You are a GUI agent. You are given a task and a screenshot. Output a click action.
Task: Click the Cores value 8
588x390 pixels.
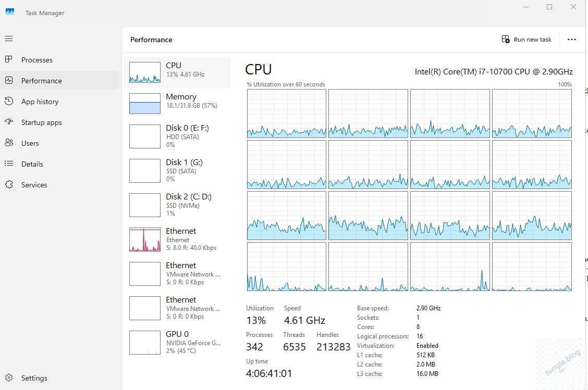click(418, 326)
